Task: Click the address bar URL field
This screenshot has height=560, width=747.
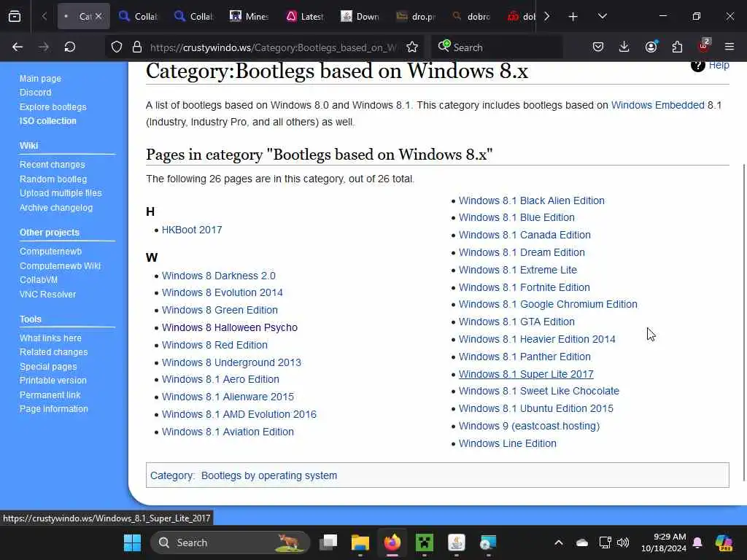Action: click(273, 47)
